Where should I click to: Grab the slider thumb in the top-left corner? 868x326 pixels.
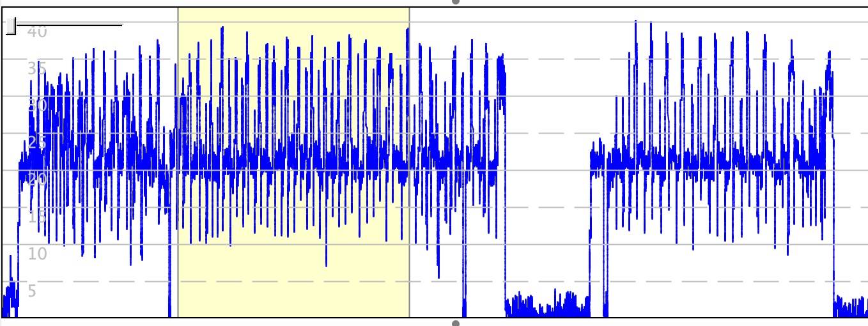click(11, 26)
